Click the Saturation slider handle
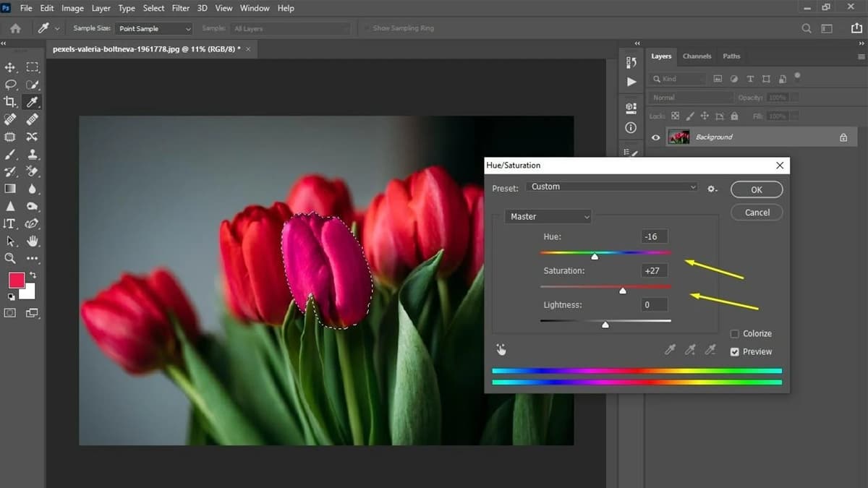The width and height of the screenshot is (868, 488). [x=623, y=291]
